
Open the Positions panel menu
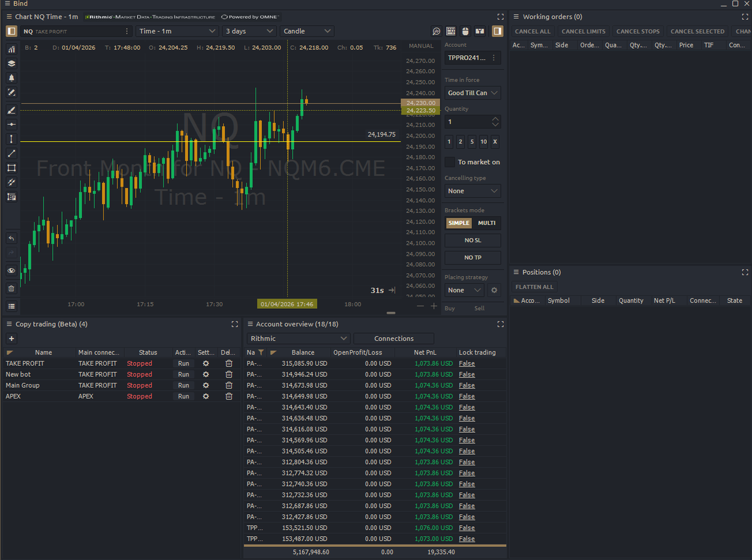(516, 272)
